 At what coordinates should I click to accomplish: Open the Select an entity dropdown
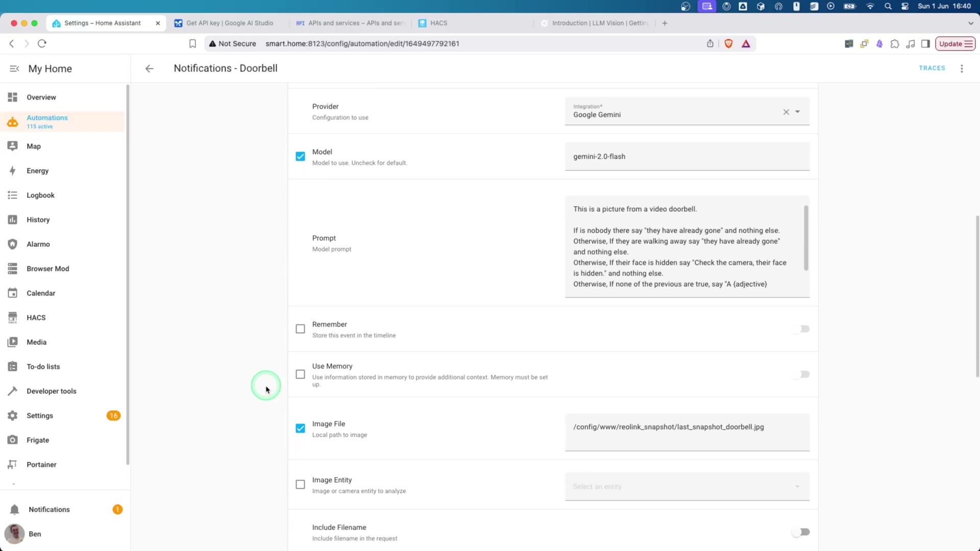[x=687, y=487]
